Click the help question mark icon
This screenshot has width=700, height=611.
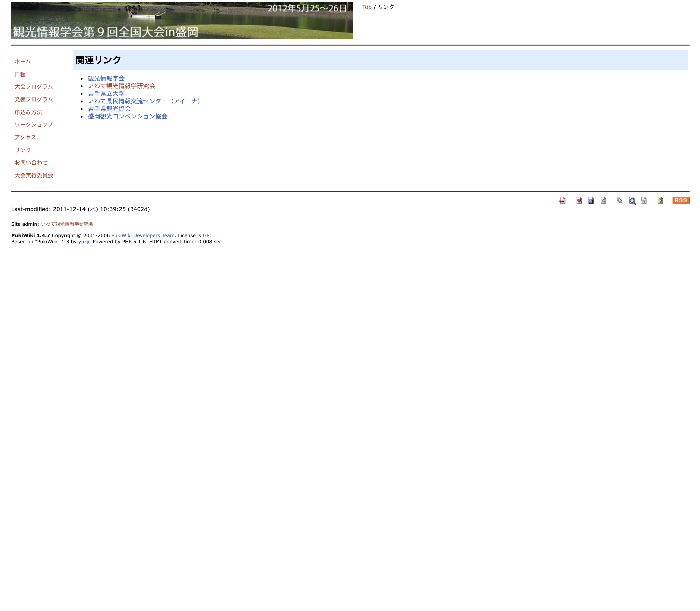[x=660, y=200]
